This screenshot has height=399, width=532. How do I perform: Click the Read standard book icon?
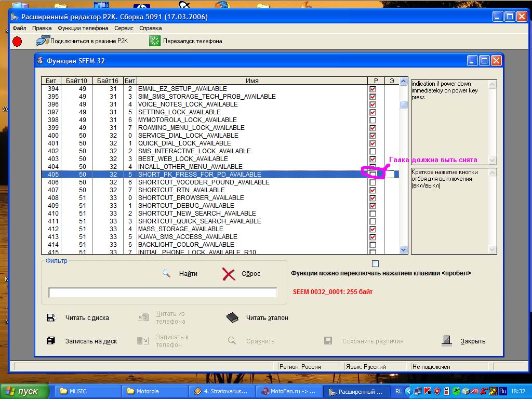coord(232,317)
